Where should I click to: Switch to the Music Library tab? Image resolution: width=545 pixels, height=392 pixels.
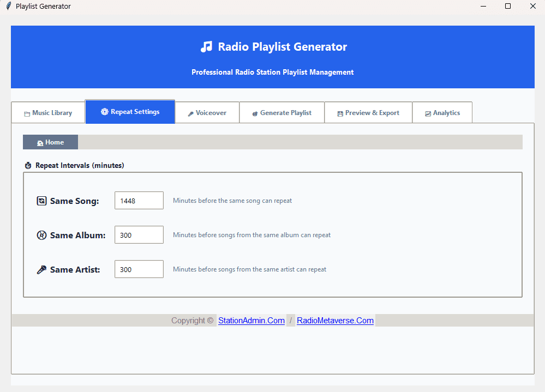click(47, 112)
